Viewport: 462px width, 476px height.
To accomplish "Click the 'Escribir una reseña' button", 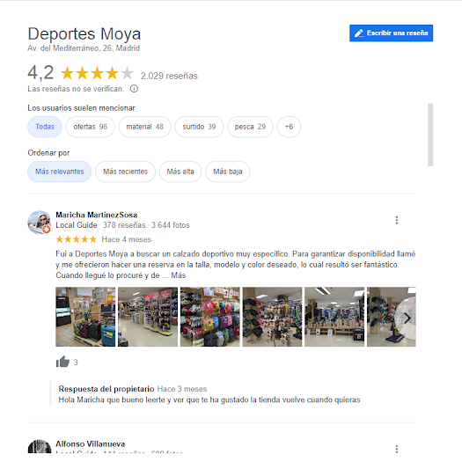I will click(x=391, y=33).
